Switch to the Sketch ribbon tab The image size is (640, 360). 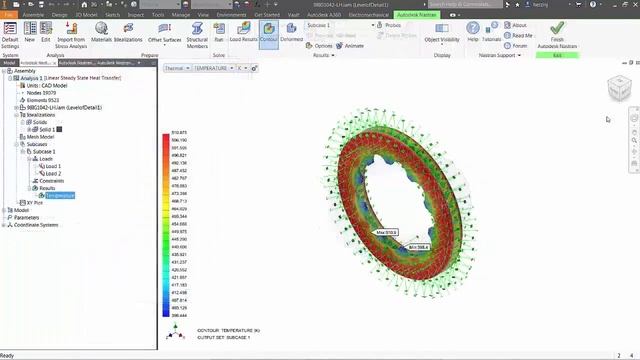(113, 15)
